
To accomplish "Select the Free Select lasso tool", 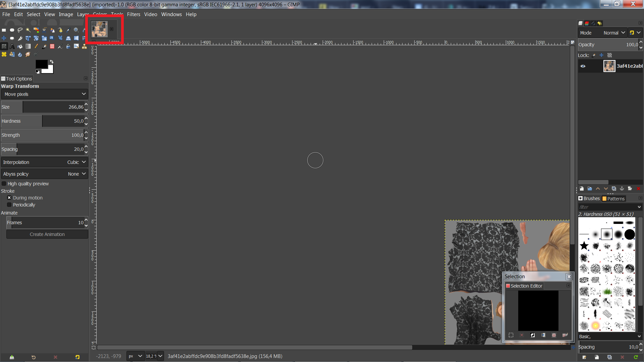I will (x=20, y=30).
